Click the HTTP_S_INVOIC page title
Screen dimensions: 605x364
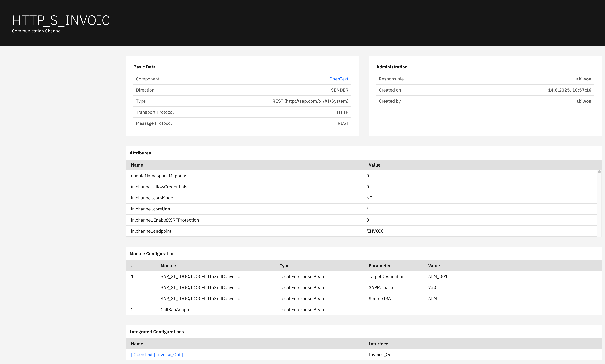pyautogui.click(x=61, y=20)
